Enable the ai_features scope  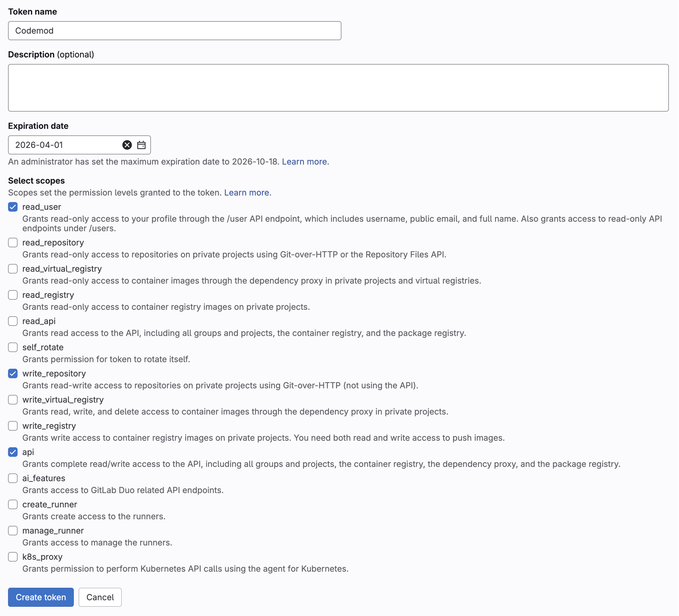point(13,478)
